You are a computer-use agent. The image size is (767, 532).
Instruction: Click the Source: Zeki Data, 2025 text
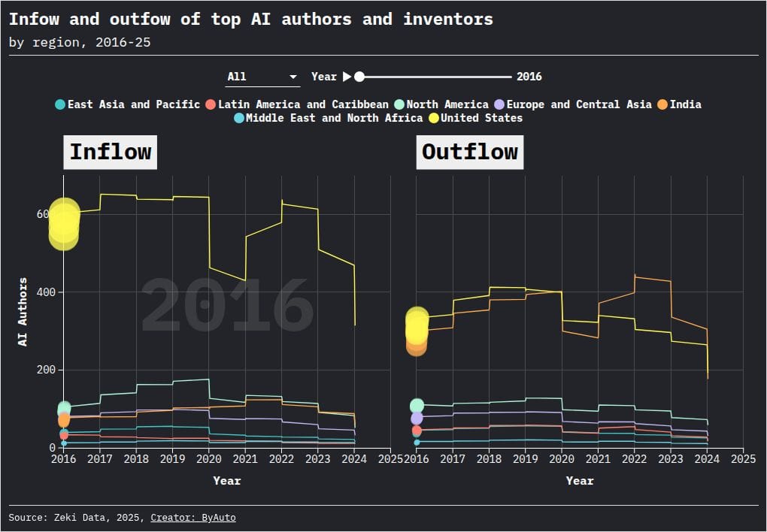coord(76,517)
